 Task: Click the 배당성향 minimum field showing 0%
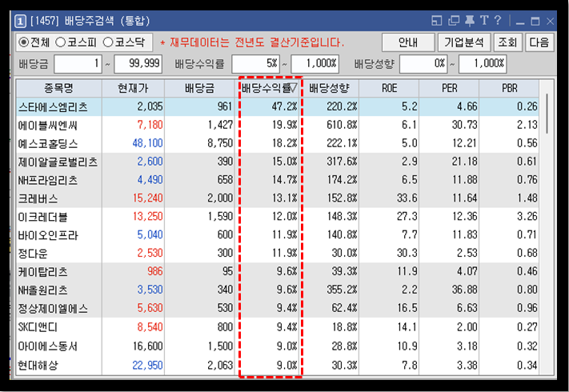pos(423,64)
